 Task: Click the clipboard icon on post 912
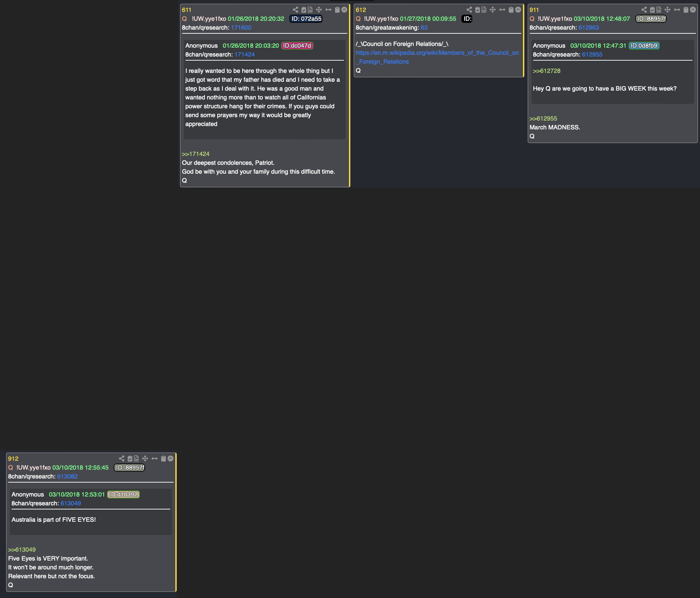click(163, 458)
